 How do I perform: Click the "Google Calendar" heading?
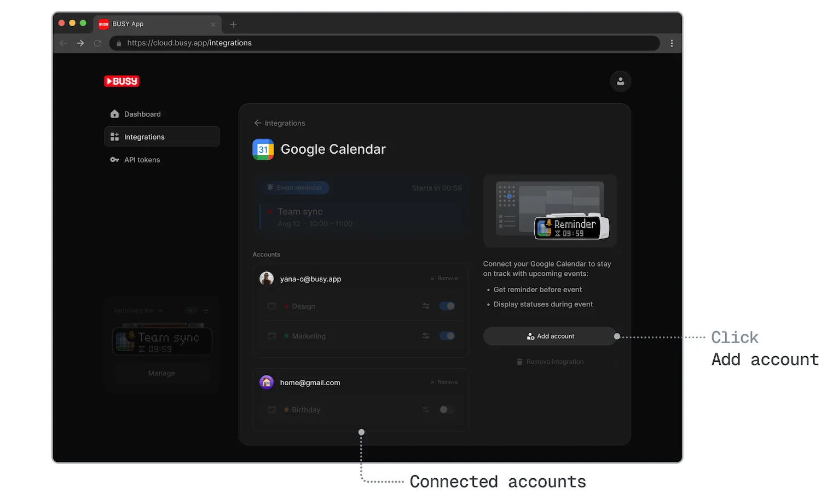tap(333, 149)
